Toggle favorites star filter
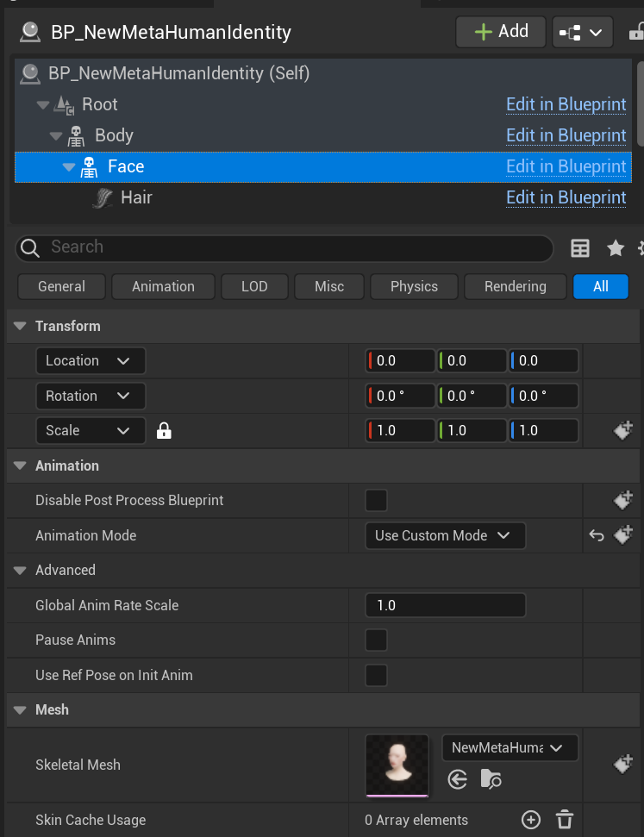644x837 pixels. click(x=616, y=248)
